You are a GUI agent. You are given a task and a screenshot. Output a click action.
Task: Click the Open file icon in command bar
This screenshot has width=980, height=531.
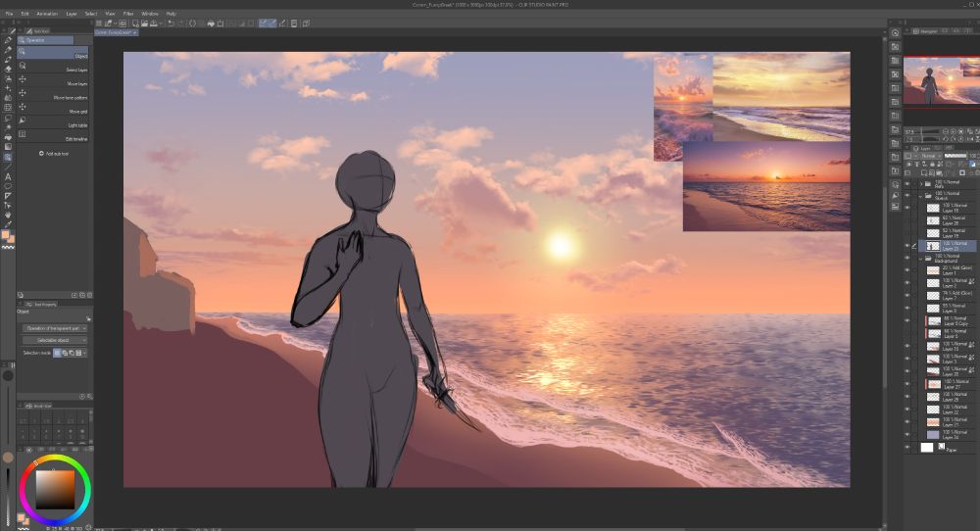pyautogui.click(x=144, y=24)
